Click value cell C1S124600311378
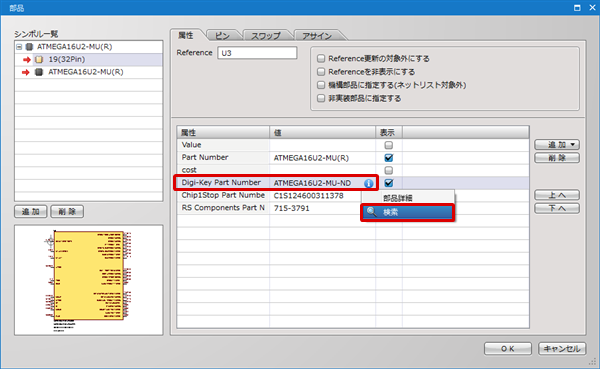The width and height of the screenshot is (600, 369). click(316, 196)
